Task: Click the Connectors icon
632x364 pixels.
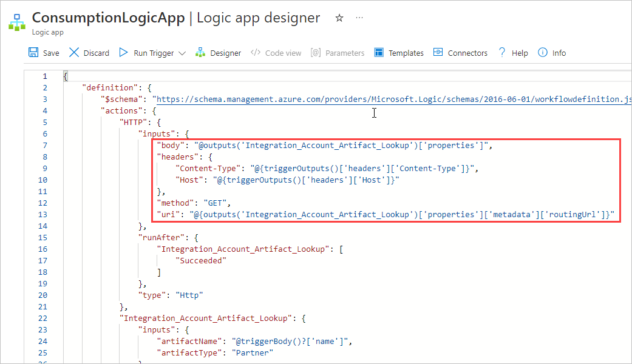Action: (438, 52)
